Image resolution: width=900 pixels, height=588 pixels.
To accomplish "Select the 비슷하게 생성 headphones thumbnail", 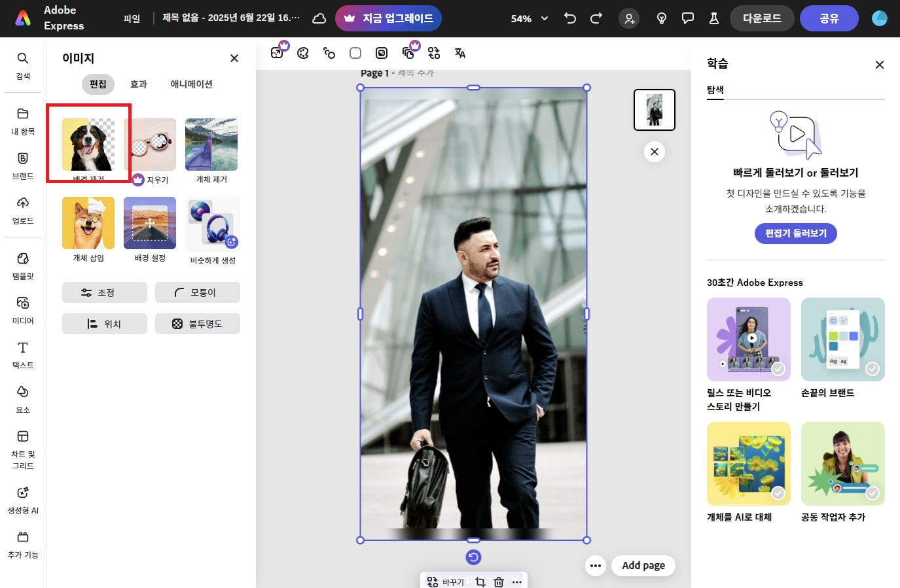I will pyautogui.click(x=213, y=224).
